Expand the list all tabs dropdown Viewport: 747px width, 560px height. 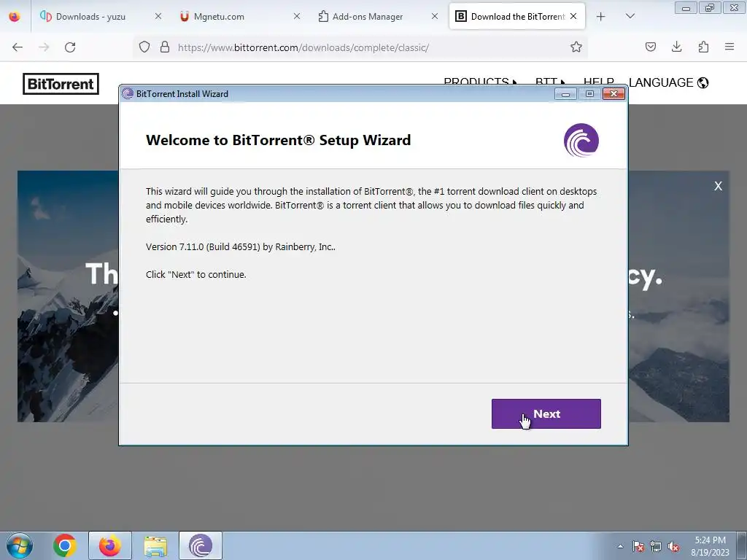[630, 16]
